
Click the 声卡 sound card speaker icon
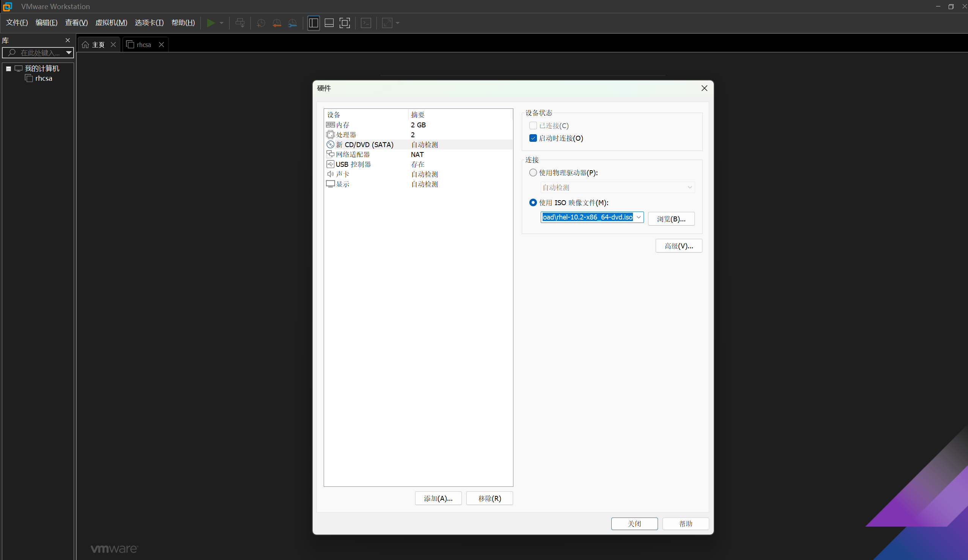[x=331, y=174]
